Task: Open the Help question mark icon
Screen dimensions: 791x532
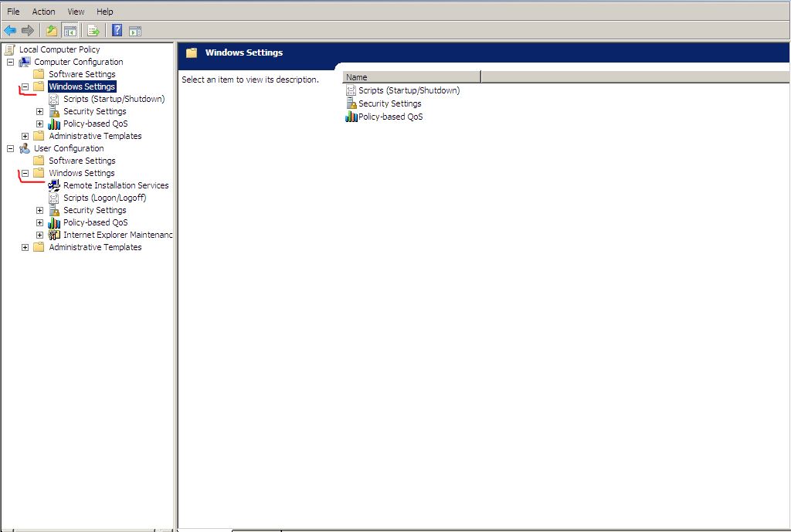Action: (117, 30)
